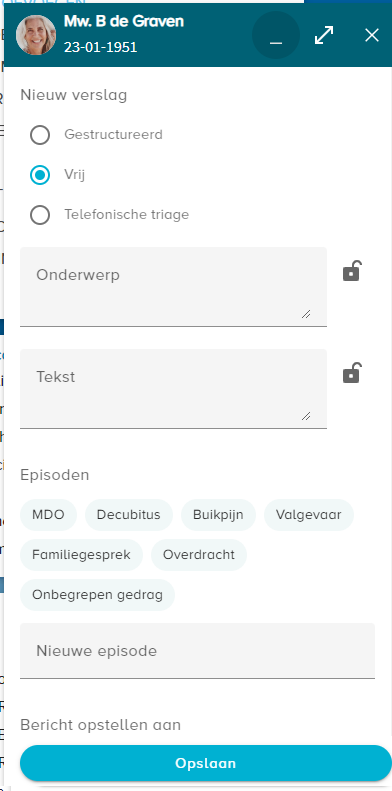The height and width of the screenshot is (791, 392).
Task: Save the report with Opslaan
Action: click(205, 763)
